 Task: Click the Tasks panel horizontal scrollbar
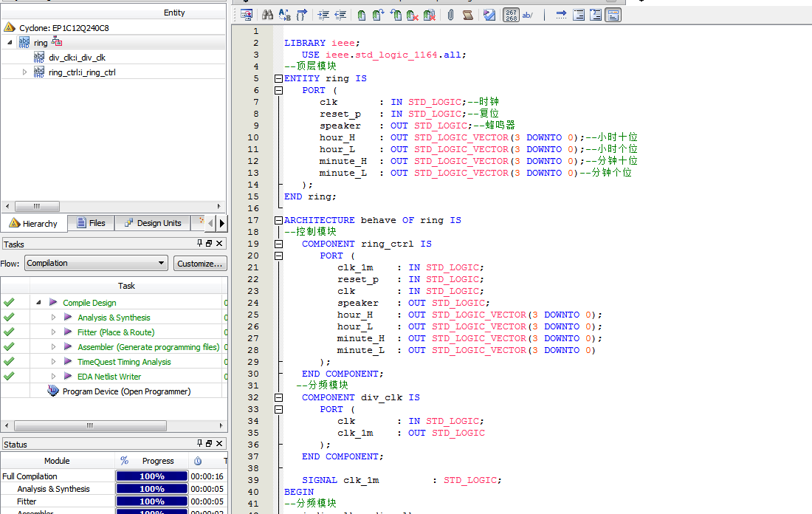point(90,426)
